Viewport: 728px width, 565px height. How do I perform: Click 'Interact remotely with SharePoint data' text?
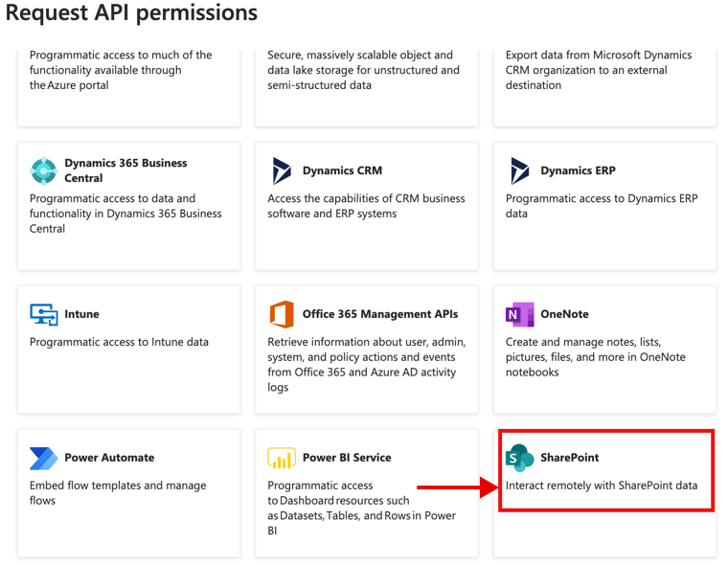(x=602, y=486)
